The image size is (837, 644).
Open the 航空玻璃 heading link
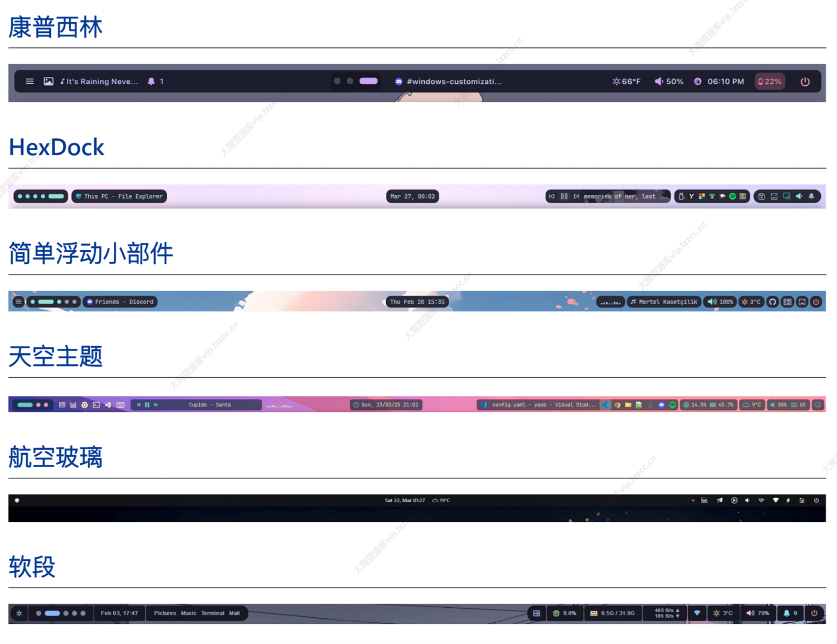[55, 457]
